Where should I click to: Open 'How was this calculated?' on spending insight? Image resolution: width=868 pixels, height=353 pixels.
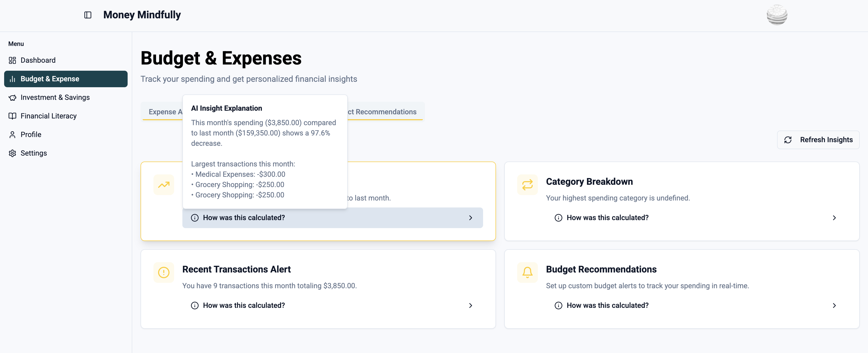click(244, 218)
